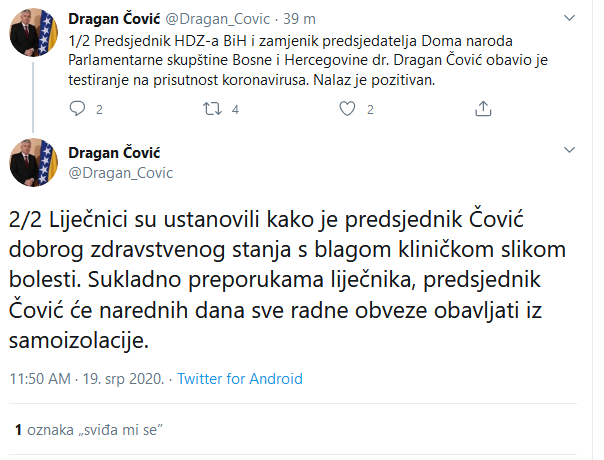This screenshot has width=604, height=460.
Task: Select the 1/2 Predsjednik HDZ-a tweet text
Action: click(308, 60)
